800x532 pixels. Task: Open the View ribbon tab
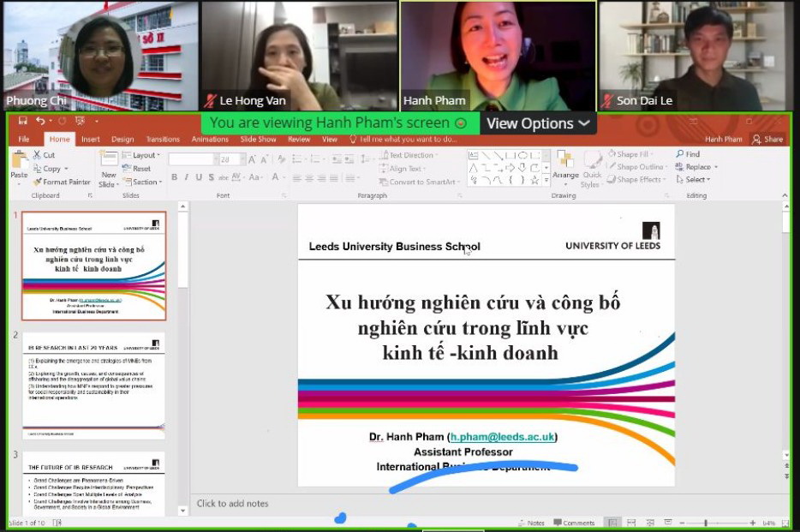(329, 140)
